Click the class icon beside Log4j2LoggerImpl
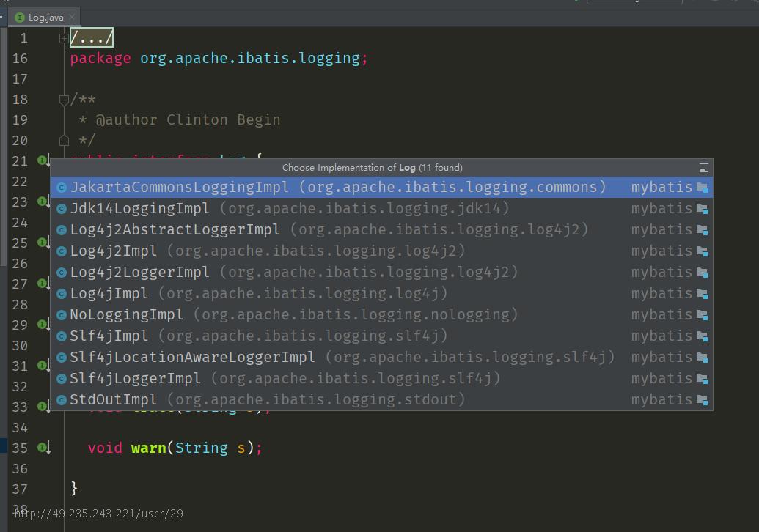Screen dimensions: 759x532 (x=62, y=273)
